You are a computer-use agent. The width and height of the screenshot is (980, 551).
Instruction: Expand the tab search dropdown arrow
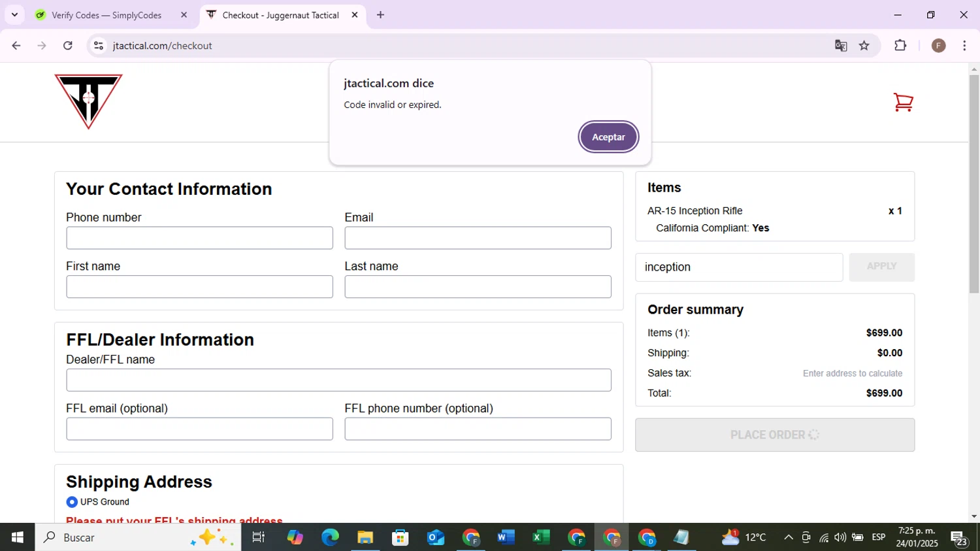click(x=14, y=14)
